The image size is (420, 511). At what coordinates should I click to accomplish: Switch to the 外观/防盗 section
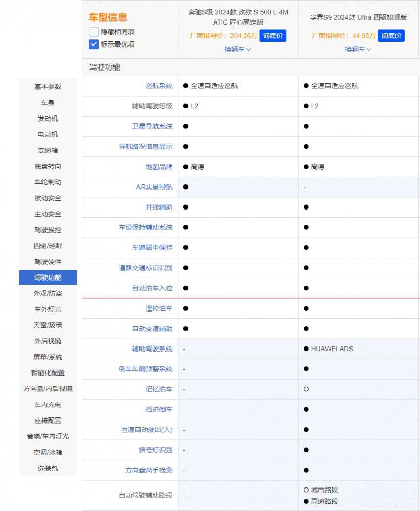[x=48, y=293]
